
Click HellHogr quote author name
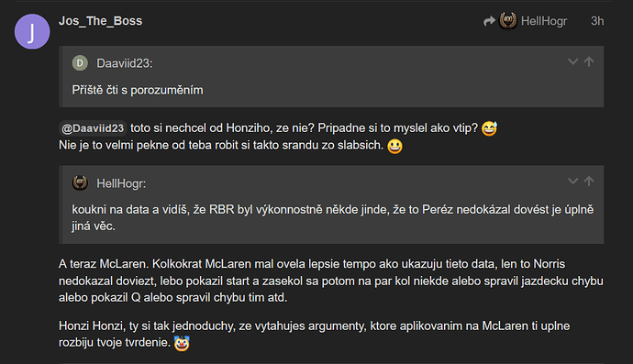coord(121,183)
